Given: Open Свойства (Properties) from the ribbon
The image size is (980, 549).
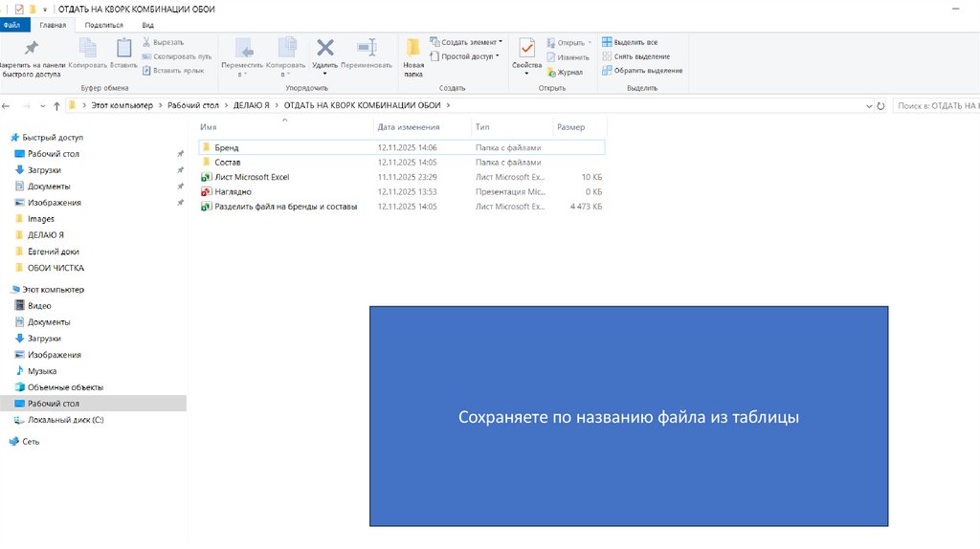Looking at the screenshot, I should (x=526, y=50).
